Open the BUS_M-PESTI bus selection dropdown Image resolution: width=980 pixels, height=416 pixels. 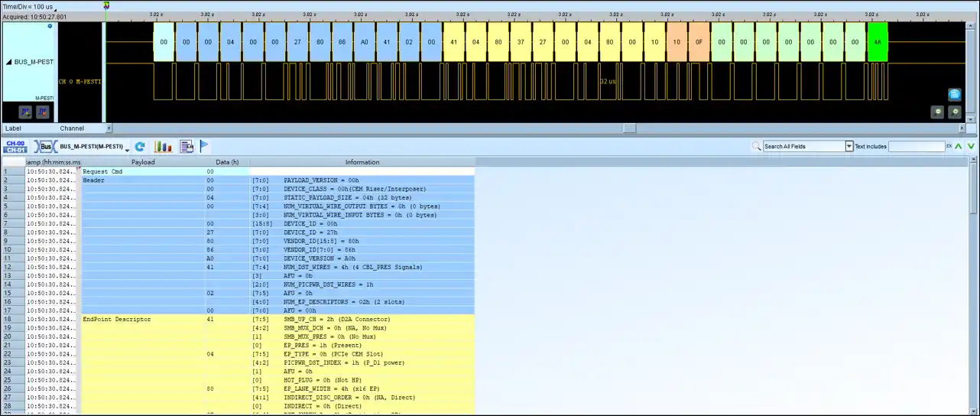point(127,149)
